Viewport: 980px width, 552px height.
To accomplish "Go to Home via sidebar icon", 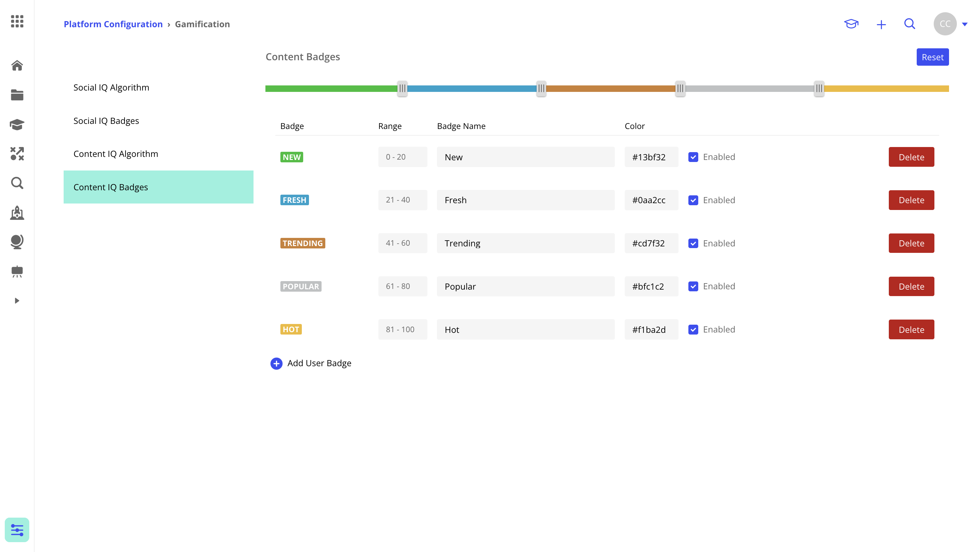I will pos(17,65).
